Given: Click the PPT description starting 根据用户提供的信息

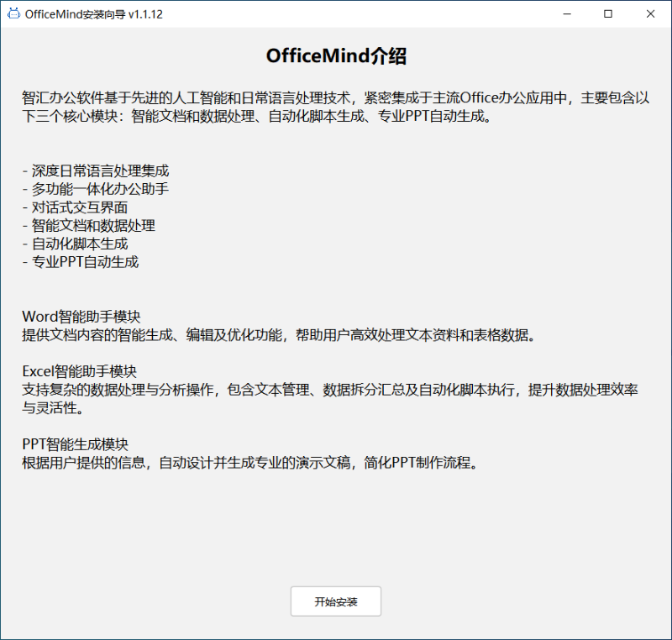Looking at the screenshot, I should [x=249, y=463].
